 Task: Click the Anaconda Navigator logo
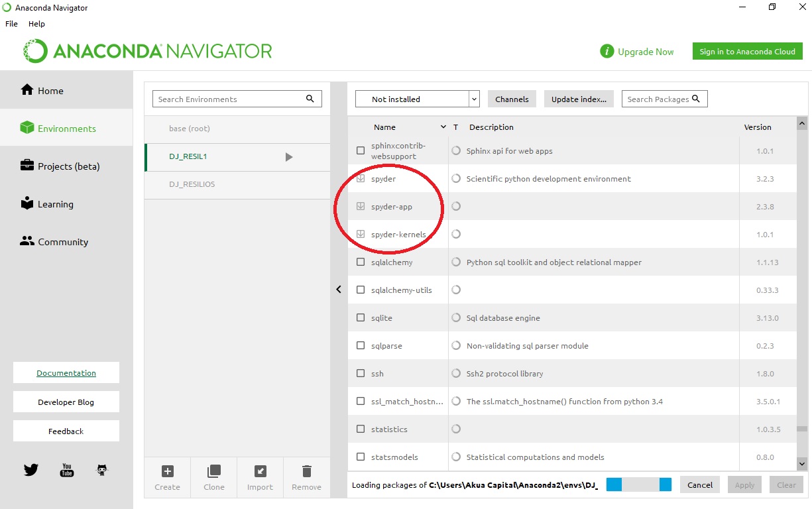point(147,51)
